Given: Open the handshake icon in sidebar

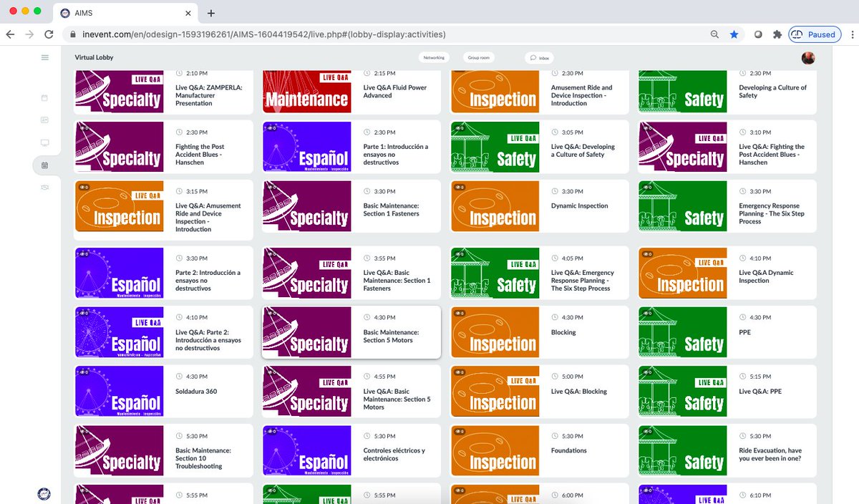Looking at the screenshot, I should click(x=44, y=187).
